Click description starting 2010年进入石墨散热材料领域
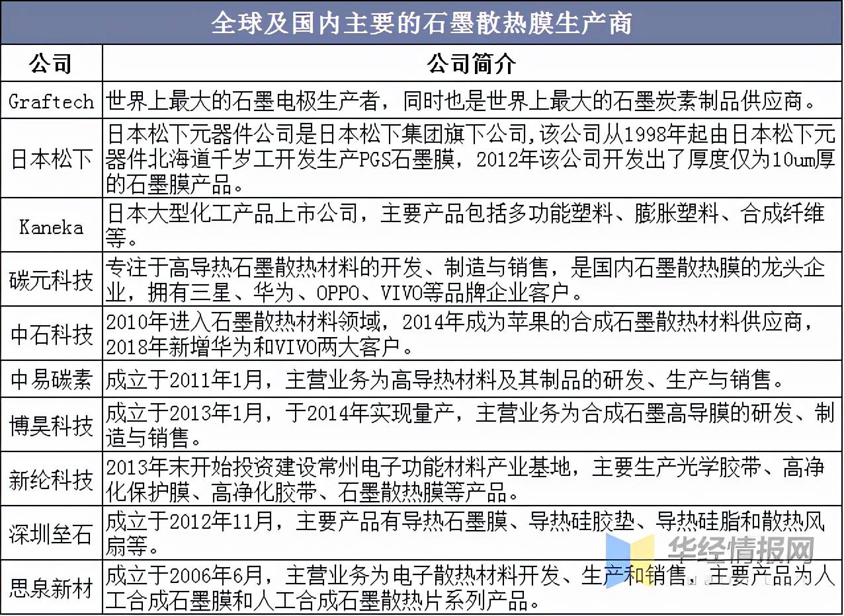This screenshot has height=616, width=844. 472,333
